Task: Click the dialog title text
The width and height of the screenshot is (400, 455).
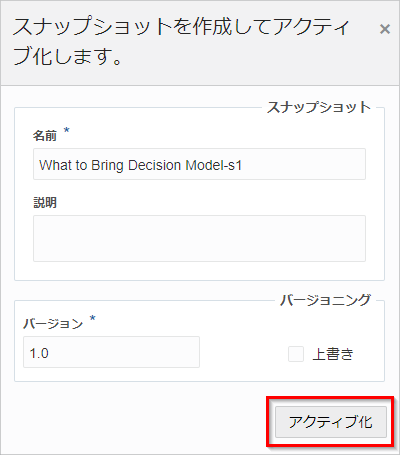Action: point(181,41)
